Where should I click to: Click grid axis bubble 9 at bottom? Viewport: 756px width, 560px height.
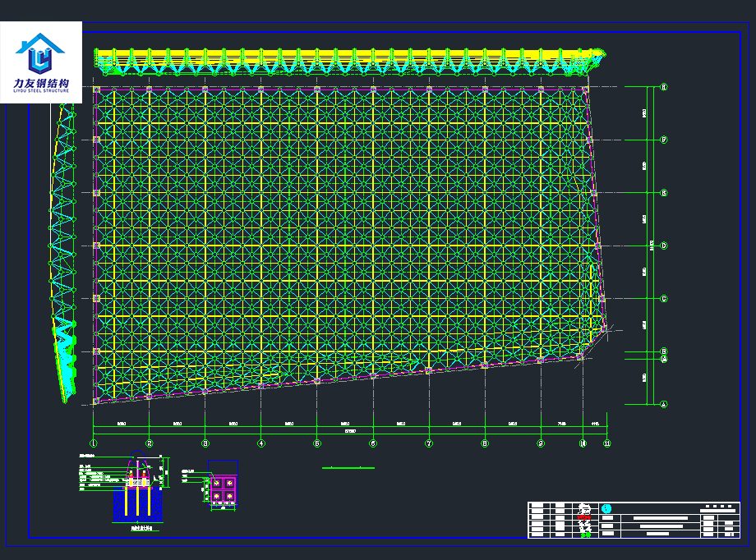[x=541, y=443]
